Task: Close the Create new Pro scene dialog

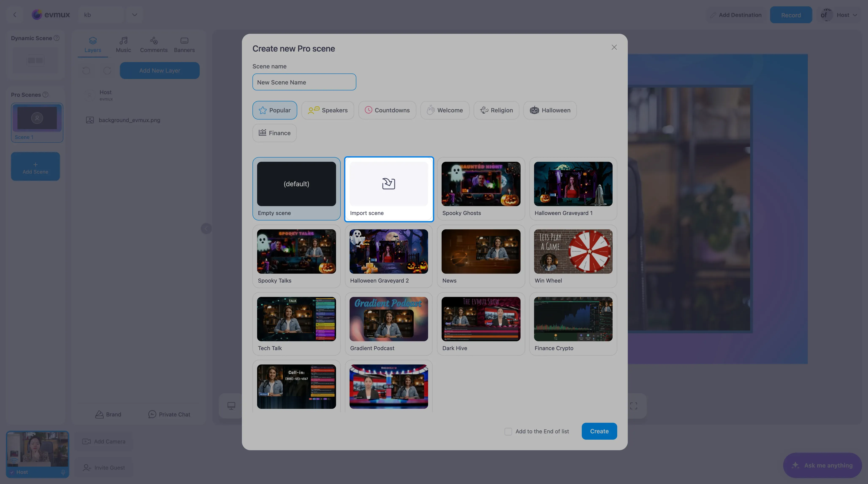Action: [614, 48]
